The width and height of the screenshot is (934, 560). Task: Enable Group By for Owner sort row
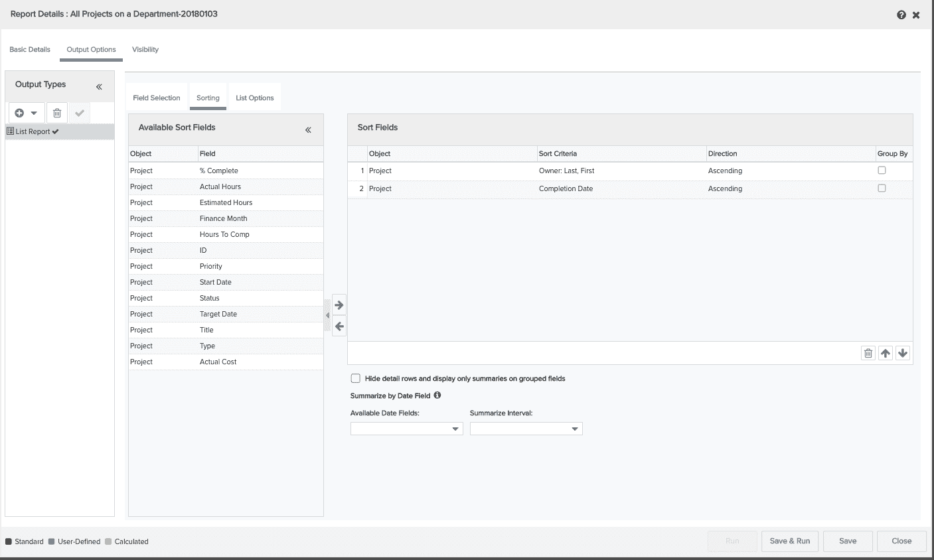click(882, 171)
